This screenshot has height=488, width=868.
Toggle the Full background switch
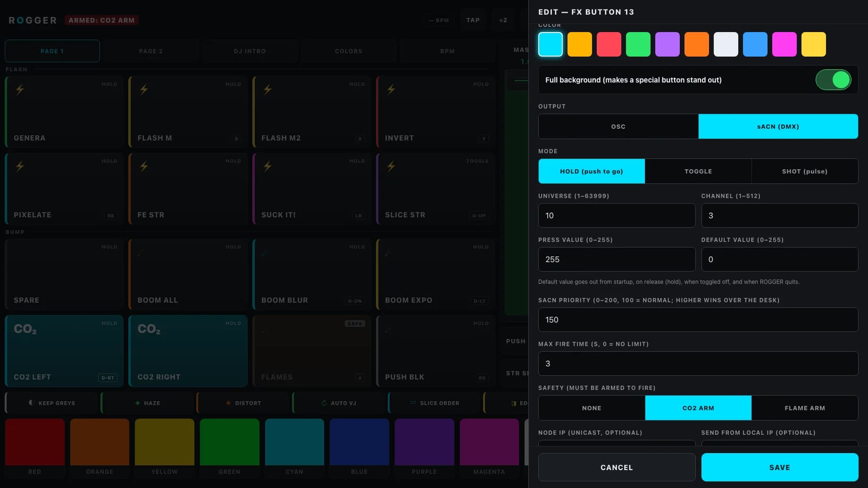[833, 80]
